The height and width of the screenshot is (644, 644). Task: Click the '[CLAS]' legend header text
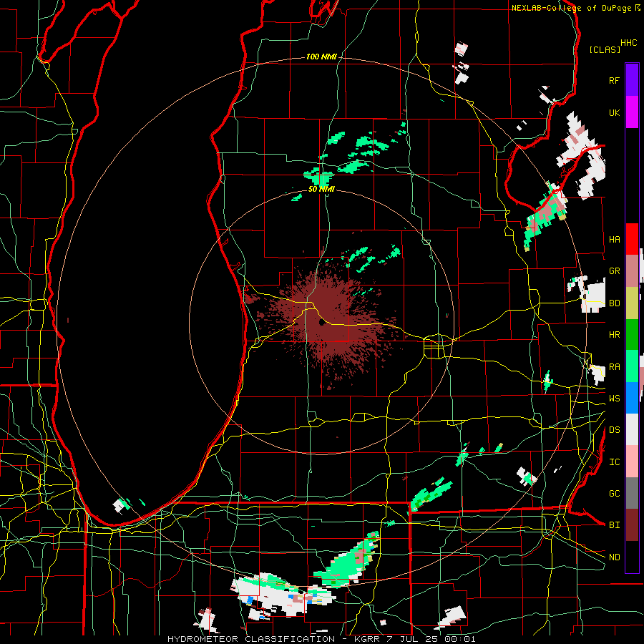[x=605, y=49]
